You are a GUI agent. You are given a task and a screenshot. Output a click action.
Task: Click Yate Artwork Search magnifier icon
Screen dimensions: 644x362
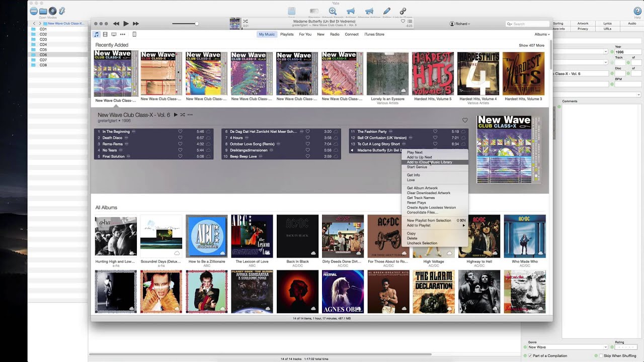click(333, 11)
